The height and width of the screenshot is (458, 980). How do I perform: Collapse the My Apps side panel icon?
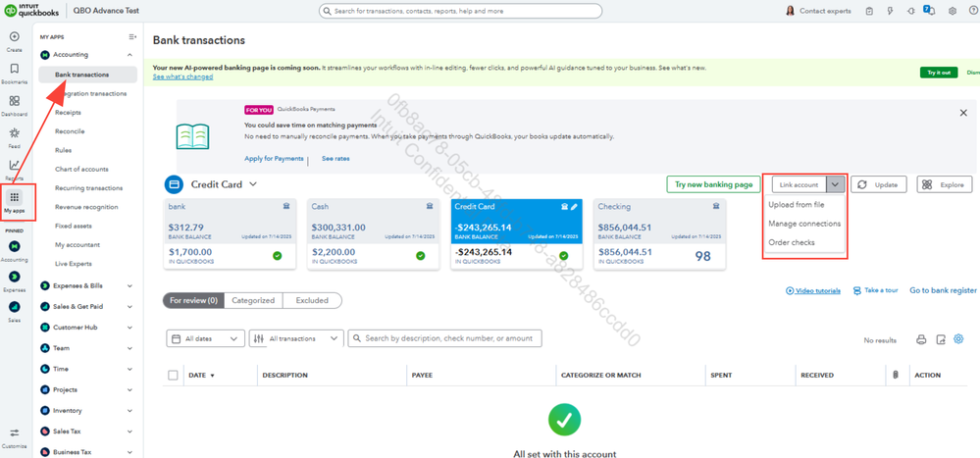[x=131, y=37]
